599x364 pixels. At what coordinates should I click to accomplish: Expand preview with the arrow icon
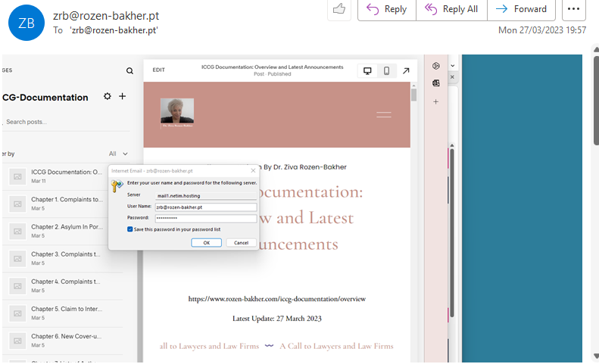coord(406,70)
